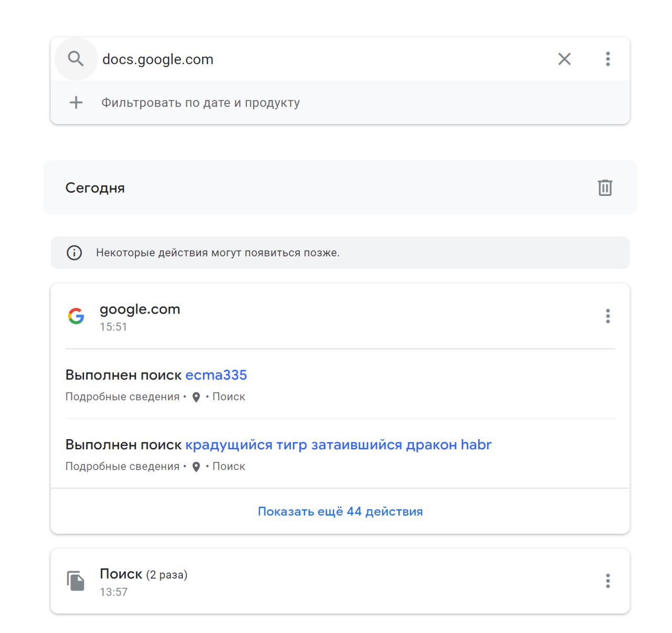
Task: Clear the docs.google.com search query
Action: [564, 59]
